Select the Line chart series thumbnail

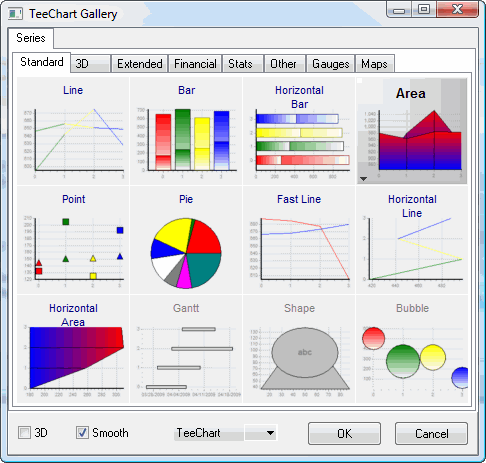coord(73,131)
